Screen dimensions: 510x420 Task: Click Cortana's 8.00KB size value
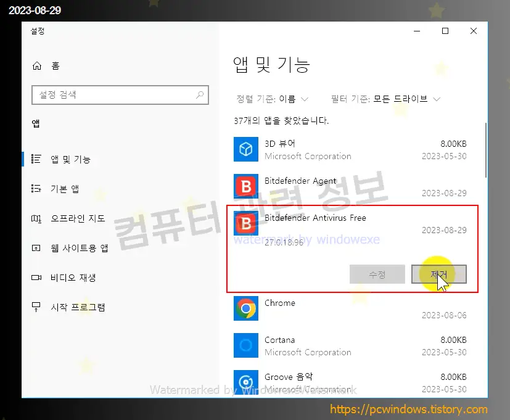pos(453,340)
